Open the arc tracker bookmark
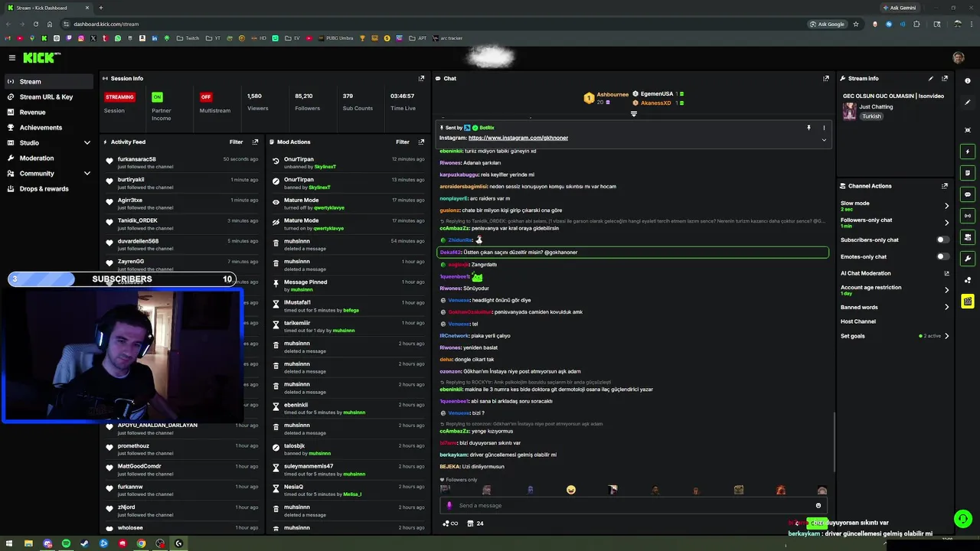Screen dimensions: 980x551 (447, 38)
